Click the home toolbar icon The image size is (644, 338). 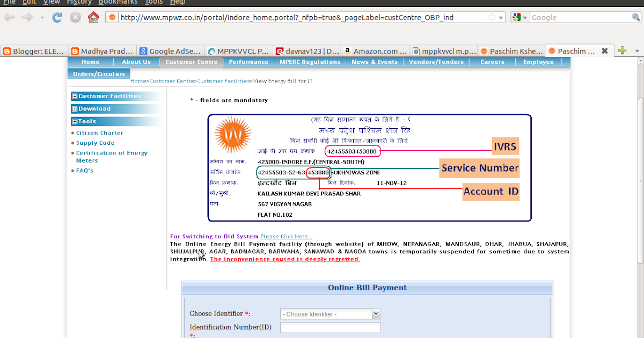pos(93,17)
